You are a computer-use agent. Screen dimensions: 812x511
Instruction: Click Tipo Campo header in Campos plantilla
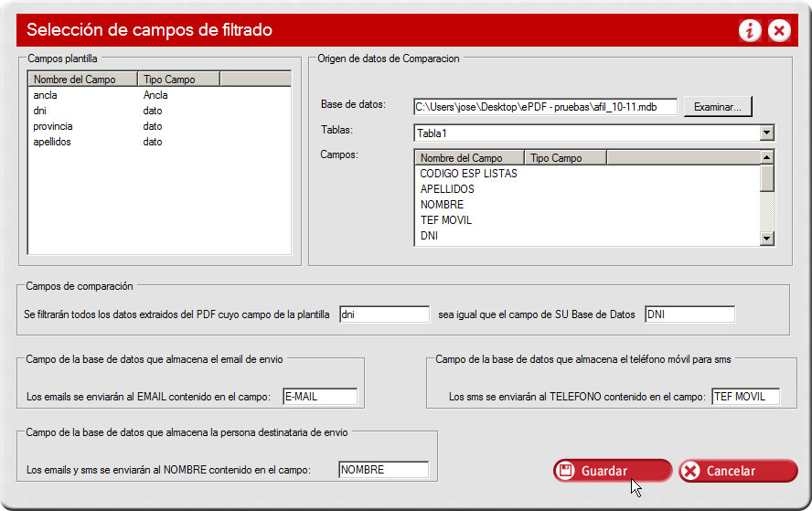178,80
